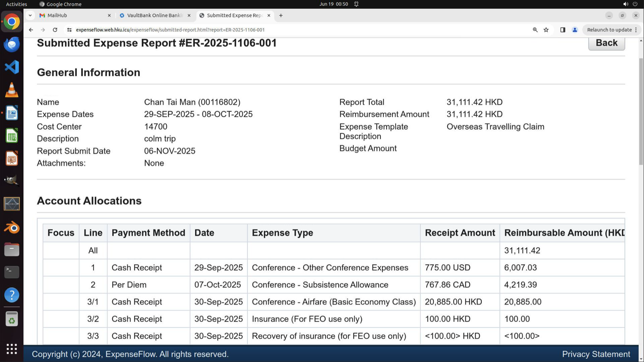The image size is (644, 362).
Task: Open Thunderbird mail from the dock
Action: click(12, 44)
